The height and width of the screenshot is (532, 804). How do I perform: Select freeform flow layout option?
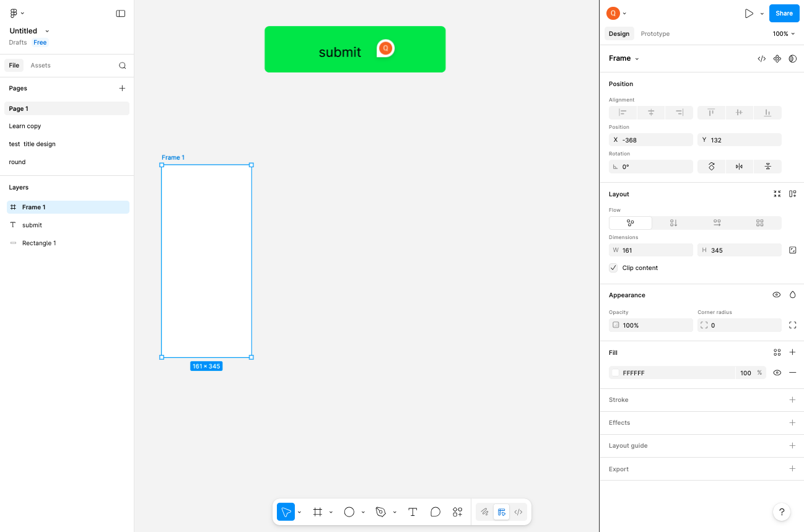point(631,223)
